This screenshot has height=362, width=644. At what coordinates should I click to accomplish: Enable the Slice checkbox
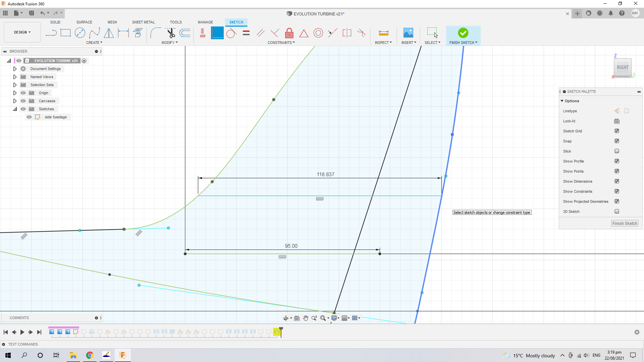(616, 151)
